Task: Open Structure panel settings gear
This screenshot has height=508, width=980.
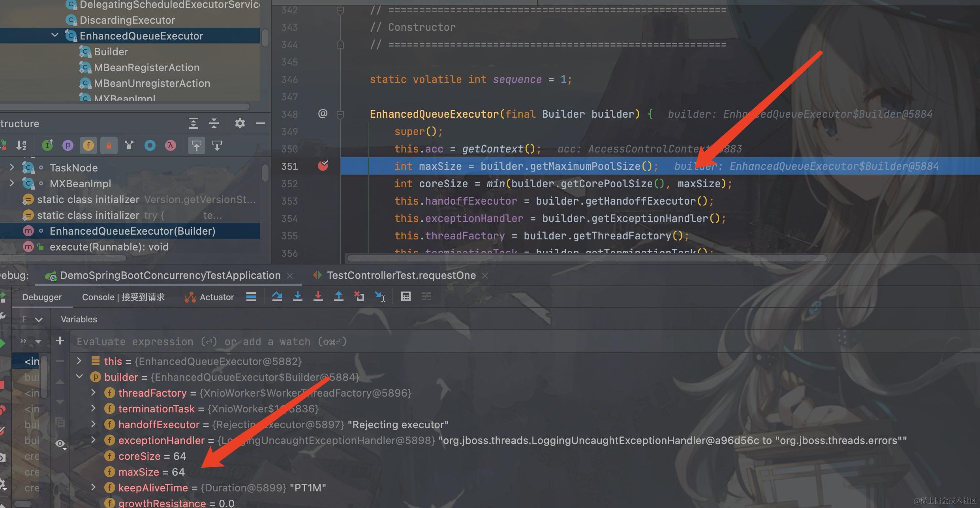Action: coord(240,124)
